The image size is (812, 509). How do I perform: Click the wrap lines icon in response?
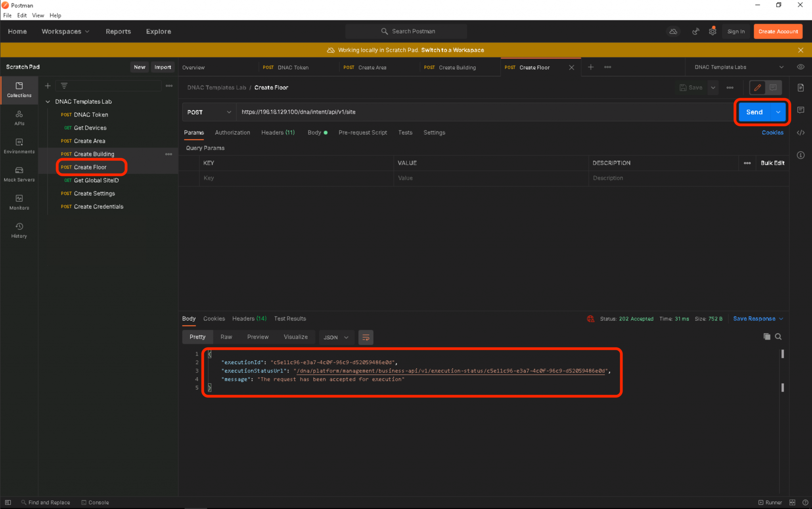(366, 337)
